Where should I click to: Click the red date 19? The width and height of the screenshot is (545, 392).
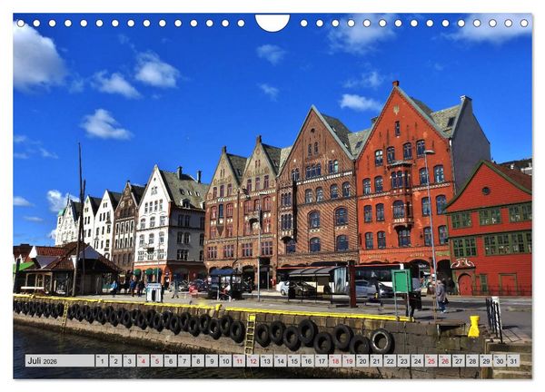(x=349, y=361)
